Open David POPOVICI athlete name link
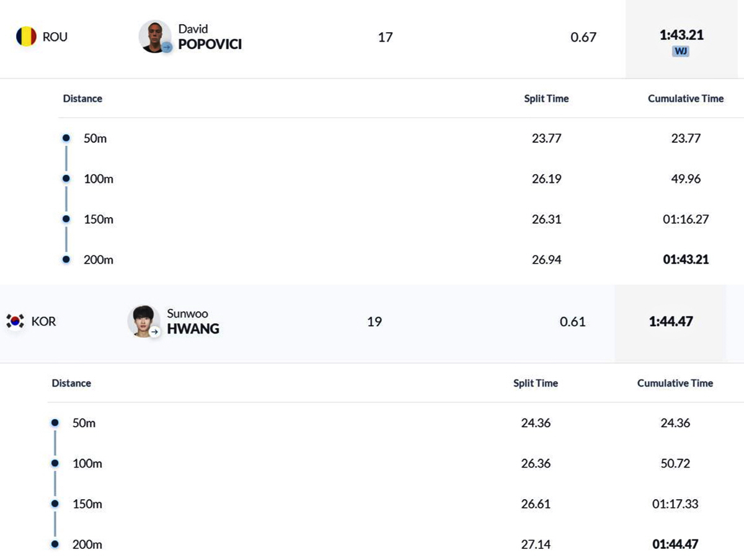The width and height of the screenshot is (744, 560). [x=210, y=37]
